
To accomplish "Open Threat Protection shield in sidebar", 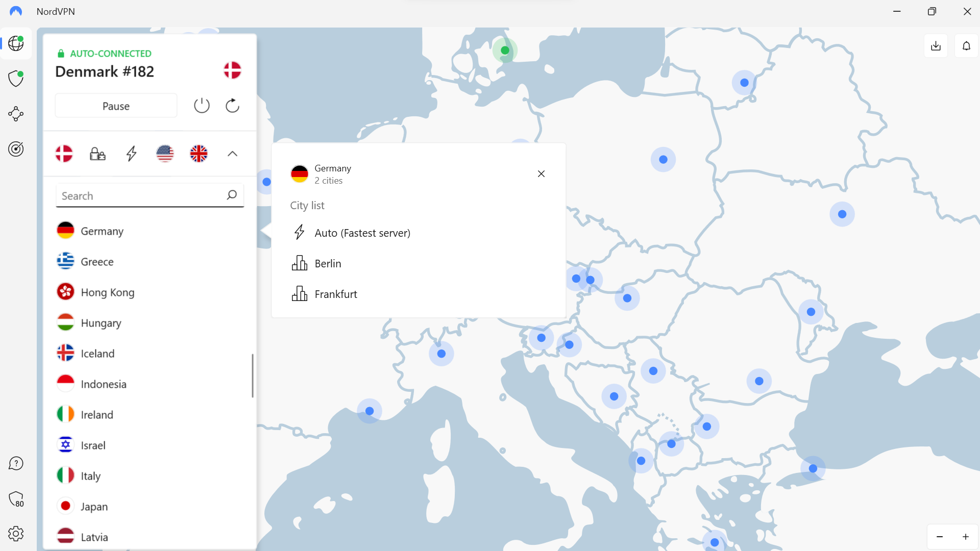I will click(x=16, y=79).
